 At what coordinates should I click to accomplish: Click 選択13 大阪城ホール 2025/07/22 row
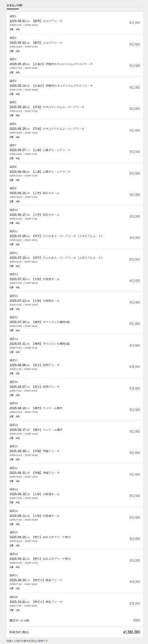point(75,281)
